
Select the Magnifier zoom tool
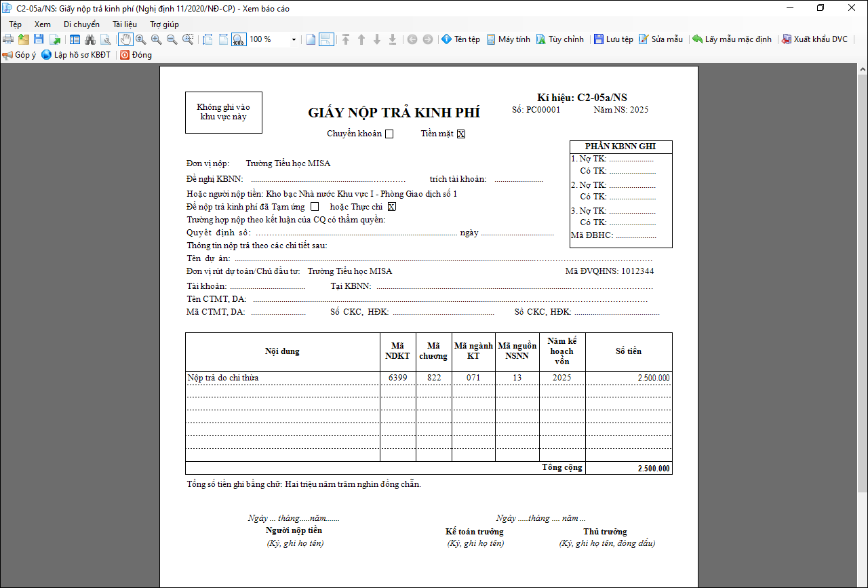coord(141,39)
